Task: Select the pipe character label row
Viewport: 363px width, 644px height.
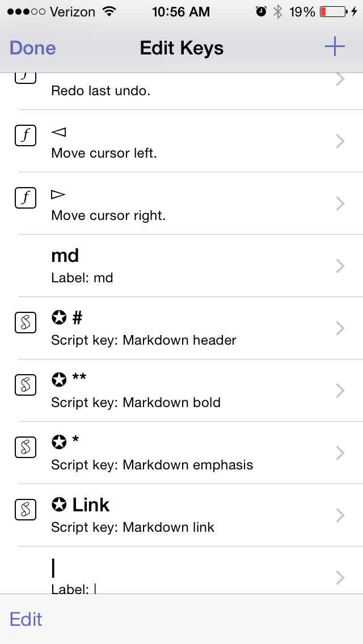Action: coord(170,574)
